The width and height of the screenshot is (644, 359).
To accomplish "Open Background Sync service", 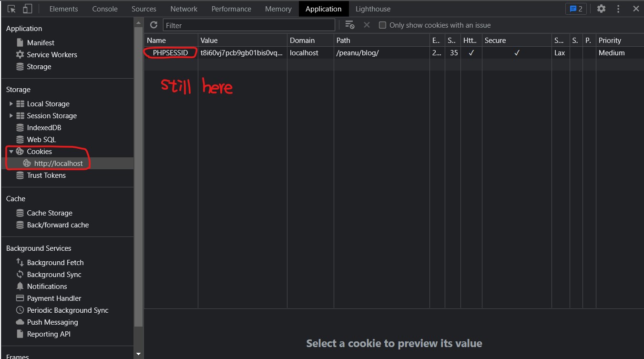I will [54, 274].
